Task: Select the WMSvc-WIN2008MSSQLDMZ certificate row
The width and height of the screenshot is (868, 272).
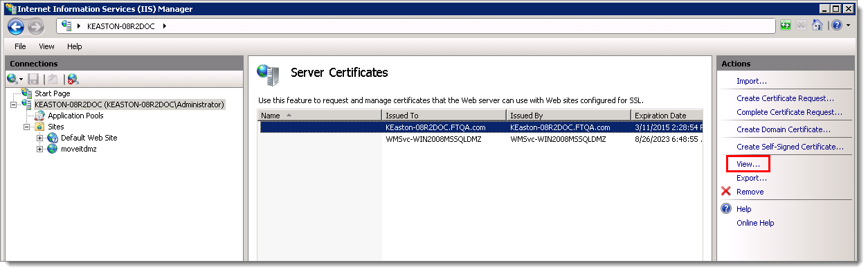Action: pyautogui.click(x=480, y=139)
